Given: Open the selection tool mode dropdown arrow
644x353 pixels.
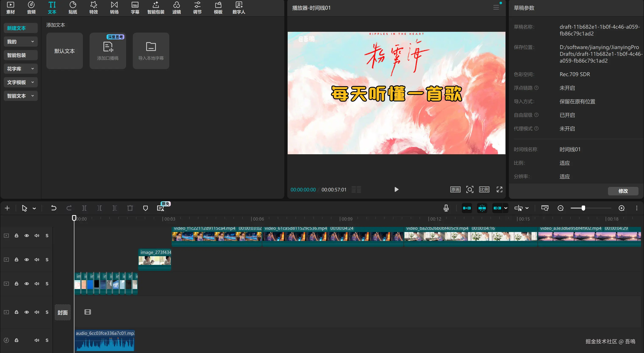Looking at the screenshot, I should point(34,208).
